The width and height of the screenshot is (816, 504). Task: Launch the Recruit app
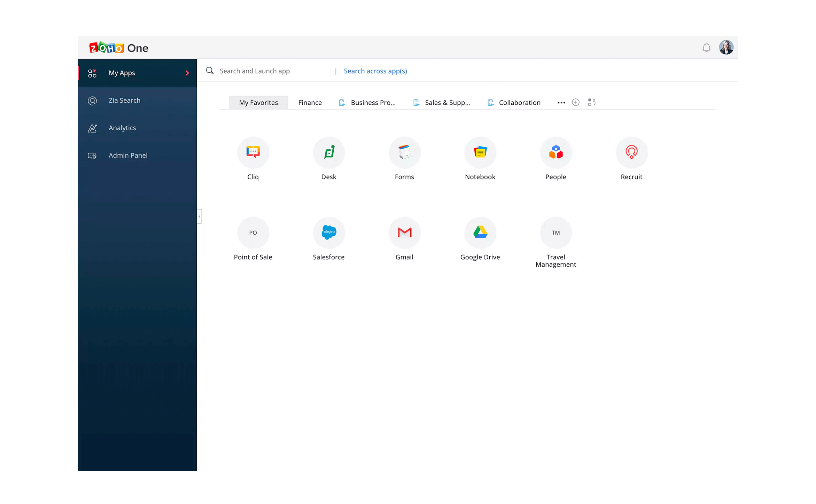pos(631,152)
